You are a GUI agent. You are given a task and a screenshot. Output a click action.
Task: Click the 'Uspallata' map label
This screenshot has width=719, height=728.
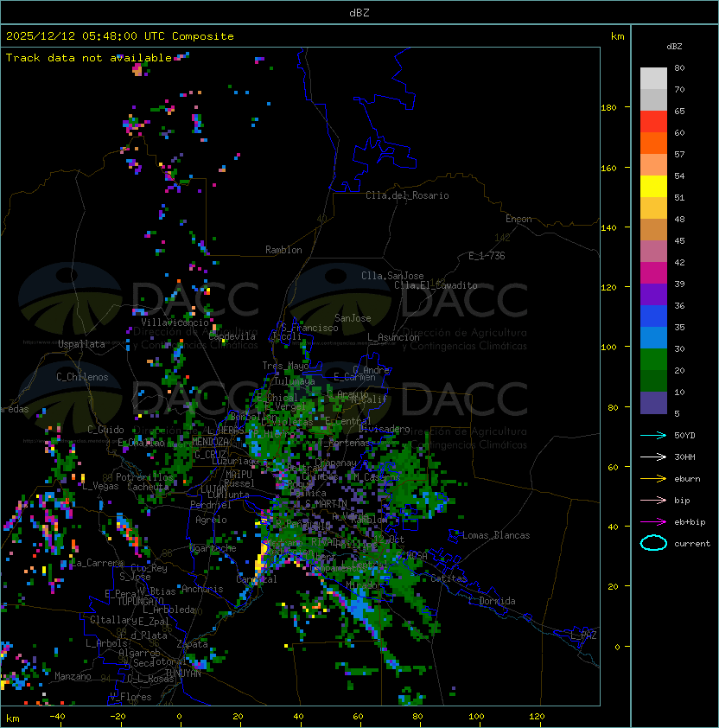pyautogui.click(x=81, y=344)
